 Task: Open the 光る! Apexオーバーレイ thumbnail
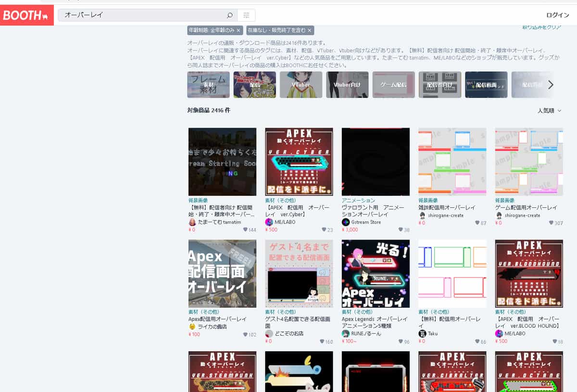coord(376,274)
